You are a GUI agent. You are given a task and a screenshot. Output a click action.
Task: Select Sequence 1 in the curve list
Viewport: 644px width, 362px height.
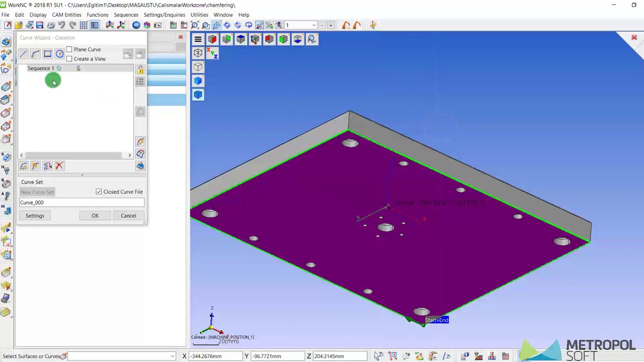41,68
